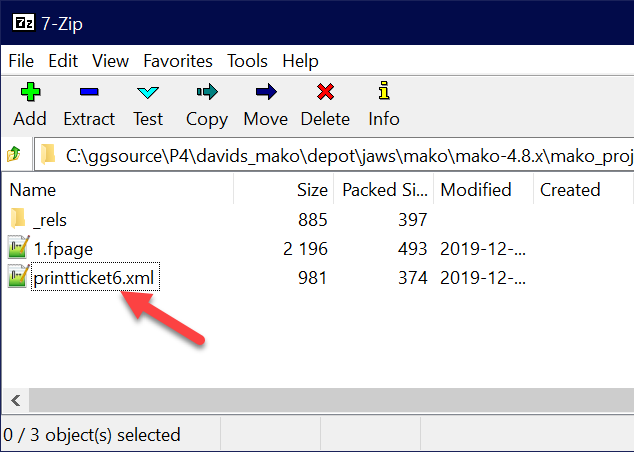
Task: Expand the Favorites menu
Action: tap(178, 61)
